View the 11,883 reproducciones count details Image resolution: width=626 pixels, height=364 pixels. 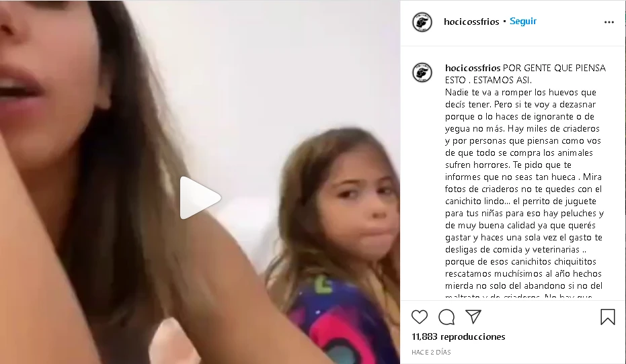pos(459,337)
